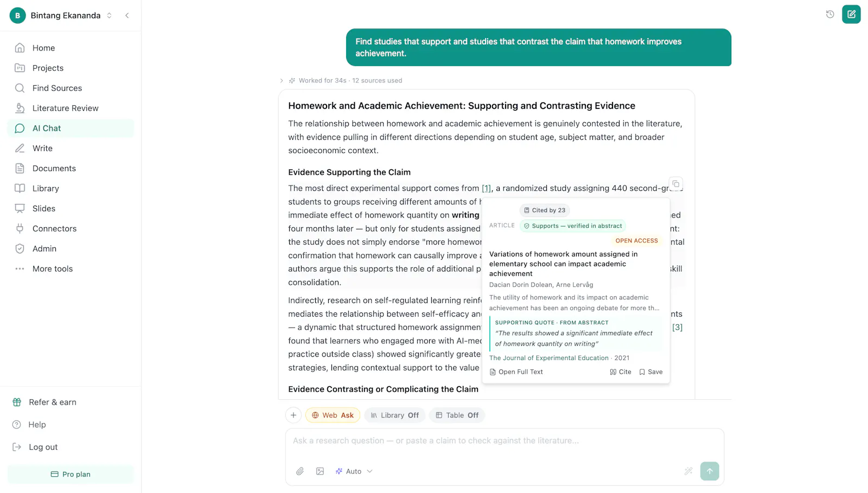Click the research question input field
This screenshot has height=493, width=868.
click(505, 441)
